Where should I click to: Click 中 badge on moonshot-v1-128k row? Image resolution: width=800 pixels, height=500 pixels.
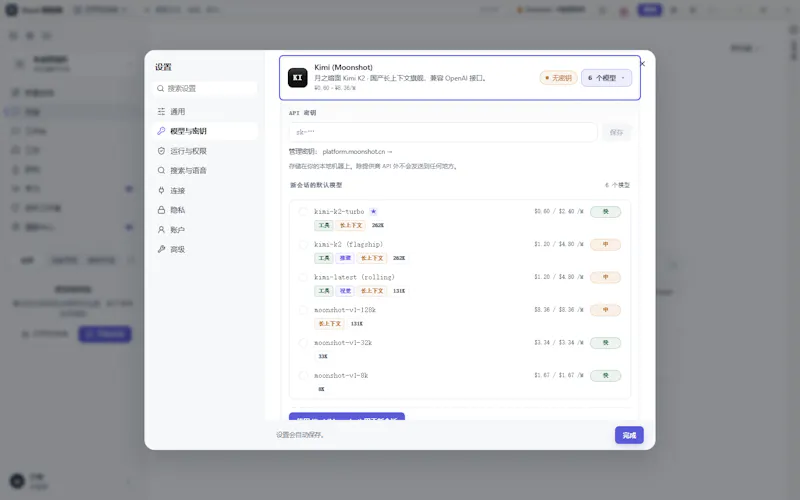pyautogui.click(x=606, y=310)
